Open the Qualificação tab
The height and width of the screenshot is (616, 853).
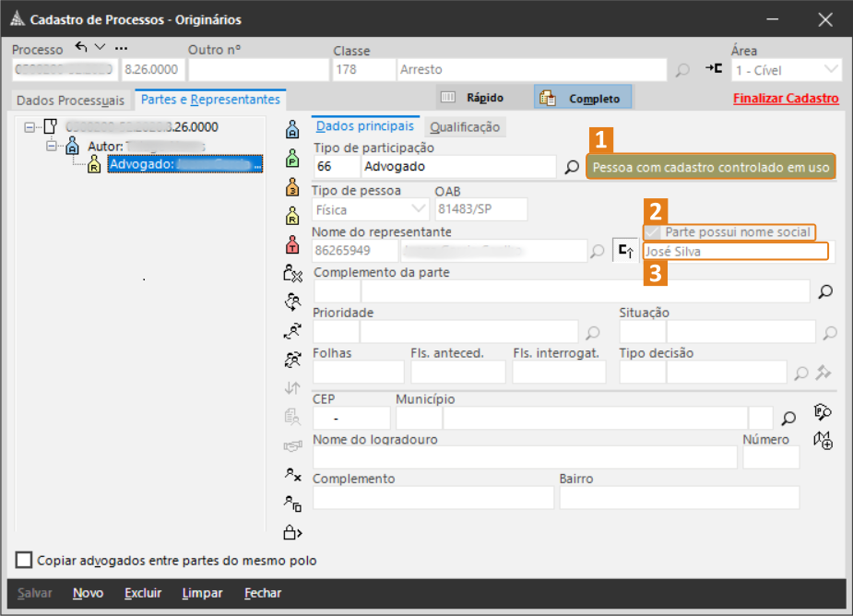tap(465, 127)
